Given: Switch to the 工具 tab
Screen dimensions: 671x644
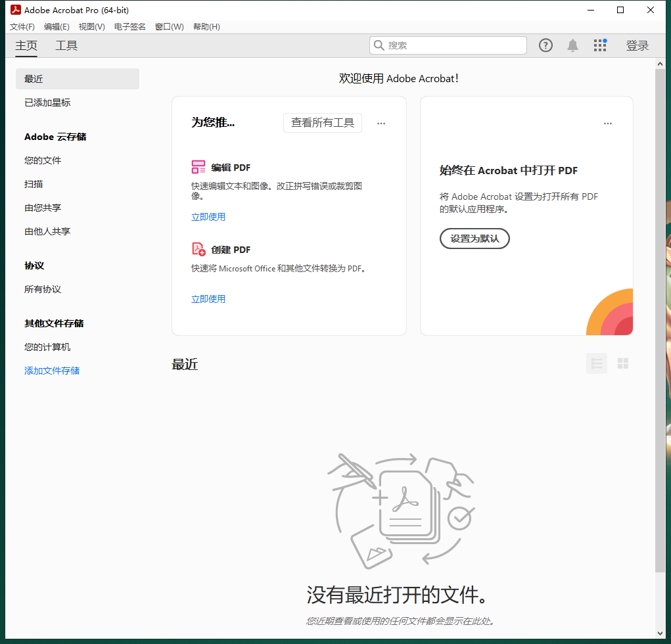Looking at the screenshot, I should [x=66, y=45].
